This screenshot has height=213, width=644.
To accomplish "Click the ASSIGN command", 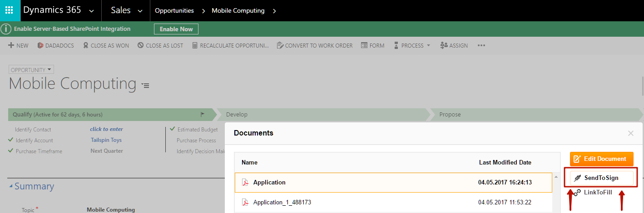I will pyautogui.click(x=454, y=45).
